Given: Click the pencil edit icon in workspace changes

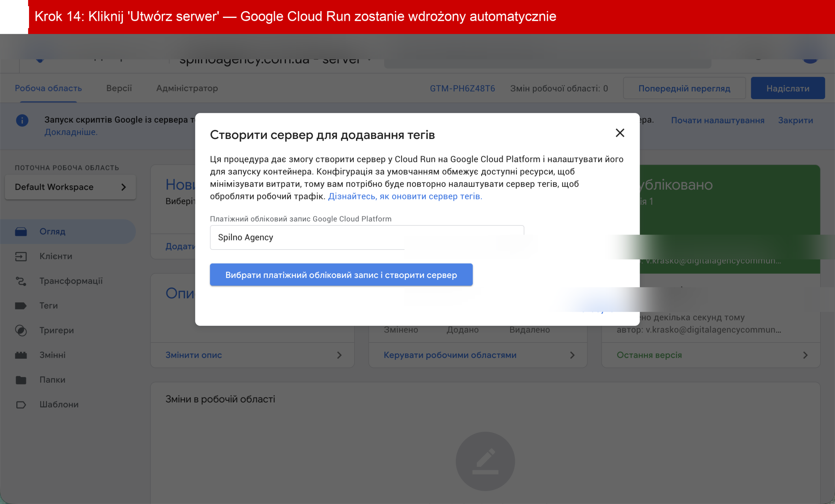Looking at the screenshot, I should pyautogui.click(x=485, y=461).
